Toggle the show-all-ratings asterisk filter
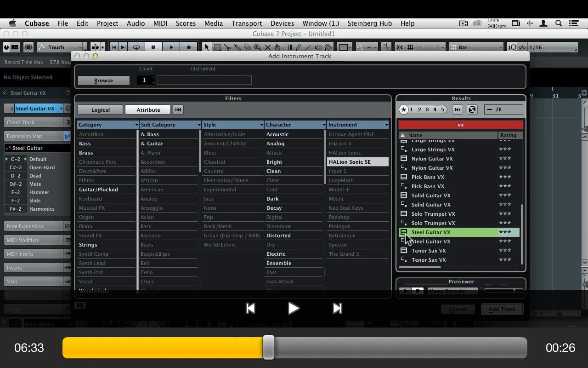Viewport: 588px width, 368px height. pyautogui.click(x=403, y=109)
